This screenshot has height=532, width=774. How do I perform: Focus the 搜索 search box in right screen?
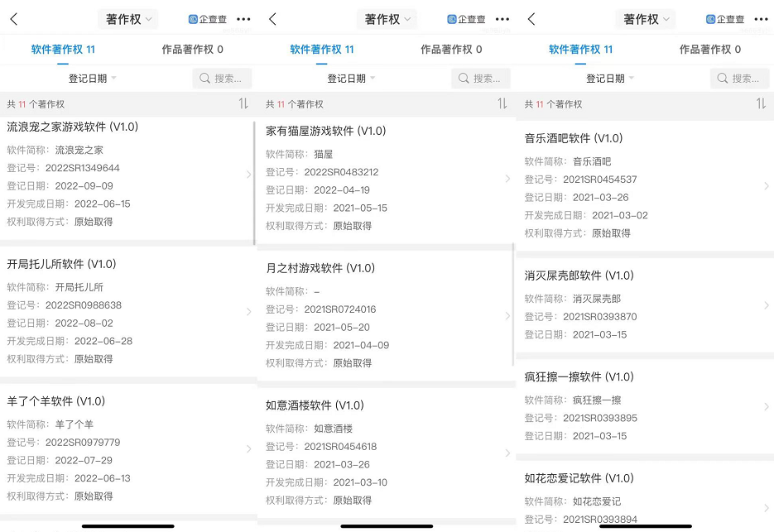[x=739, y=79]
